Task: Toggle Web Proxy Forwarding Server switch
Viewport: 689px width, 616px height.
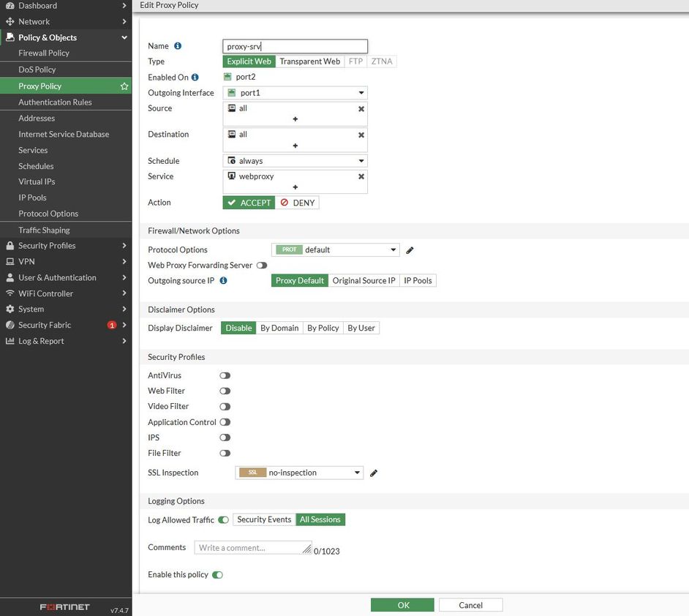Action: [262, 266]
